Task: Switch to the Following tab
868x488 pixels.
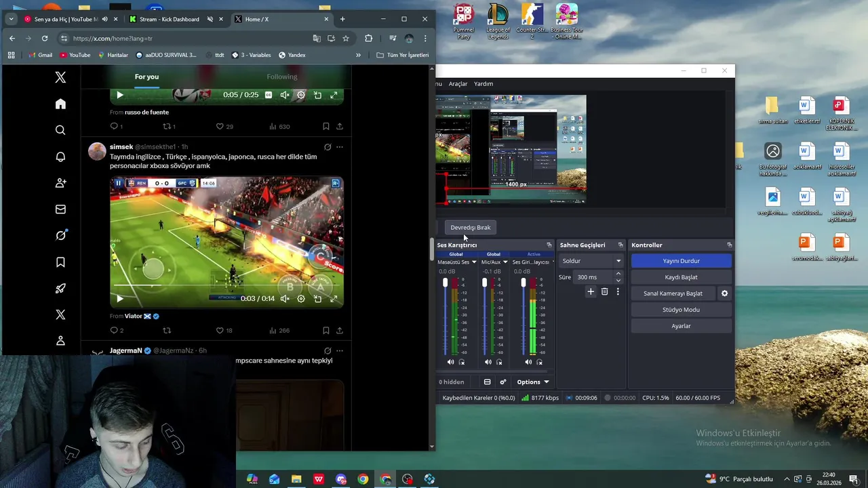Action: coord(282,77)
